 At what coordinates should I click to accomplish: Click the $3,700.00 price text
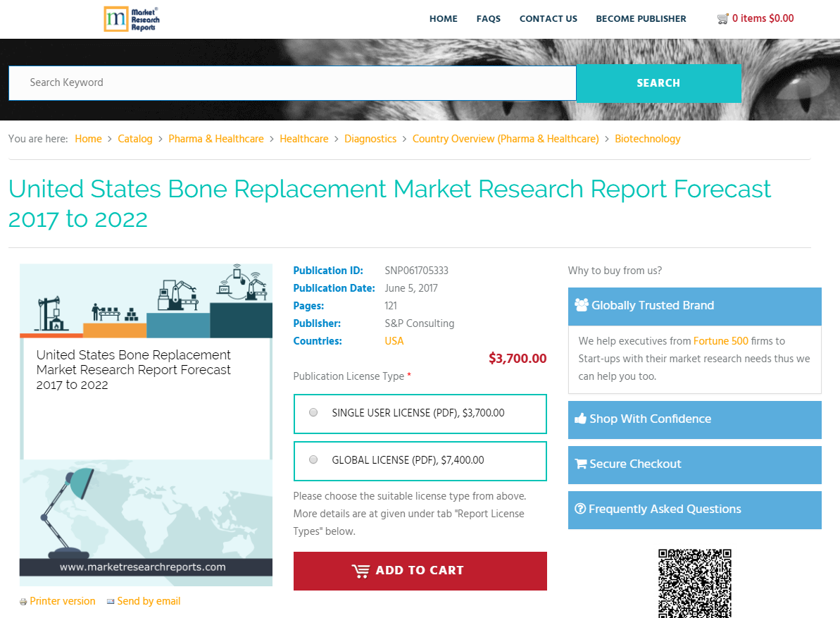(x=517, y=358)
